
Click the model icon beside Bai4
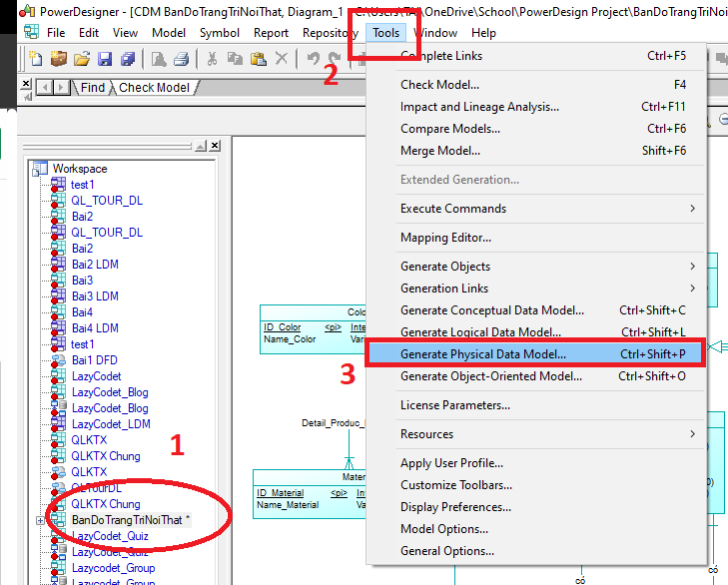click(58, 312)
